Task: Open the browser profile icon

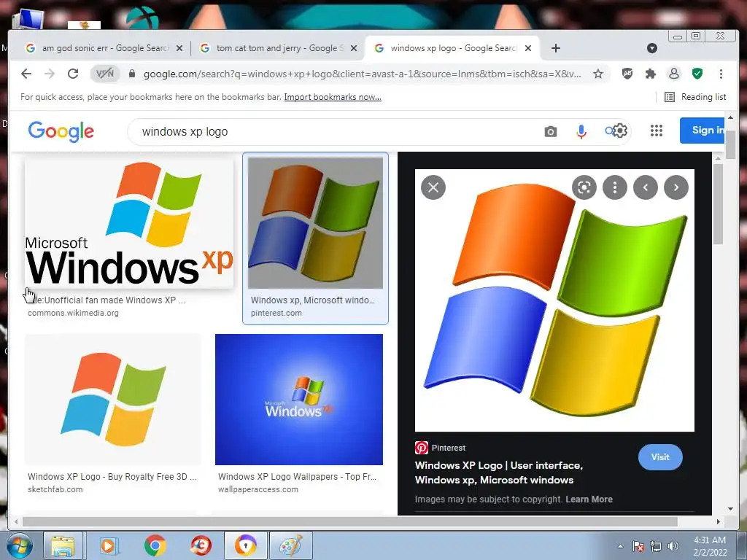Action: click(x=673, y=74)
